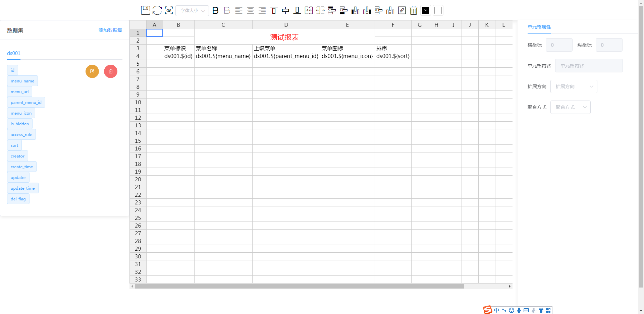The height and width of the screenshot is (314, 644).
Task: Select the 菜单标识 header cell
Action: (178, 48)
